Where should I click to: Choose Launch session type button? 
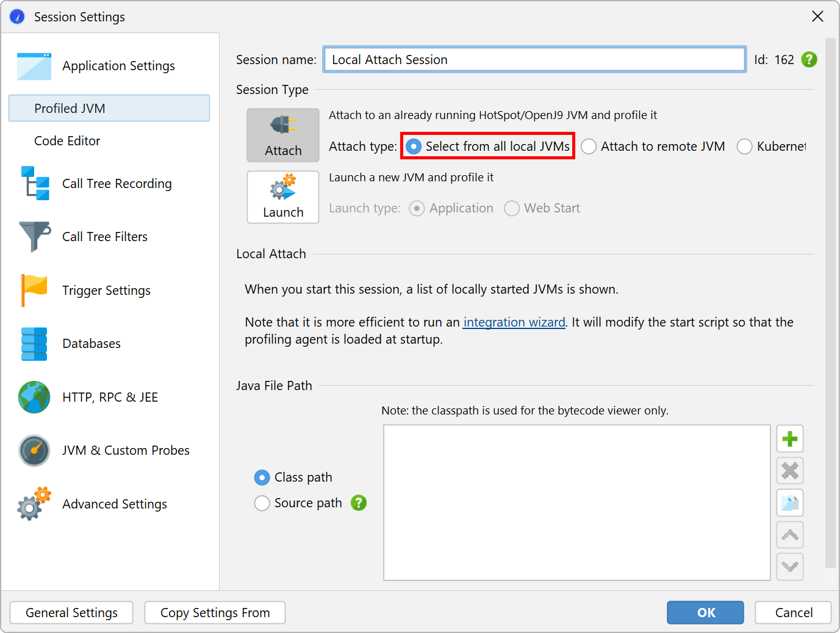pyautogui.click(x=283, y=197)
